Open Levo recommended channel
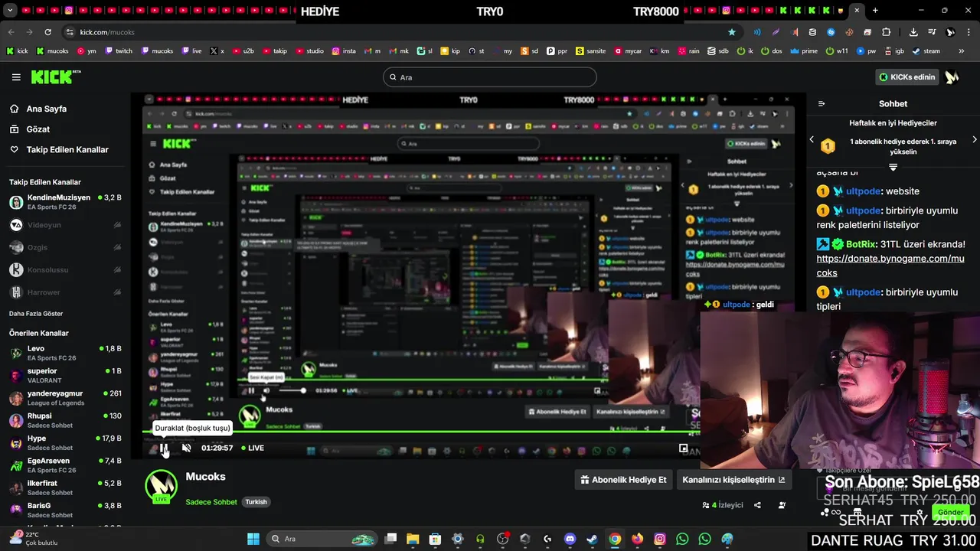 65,353
